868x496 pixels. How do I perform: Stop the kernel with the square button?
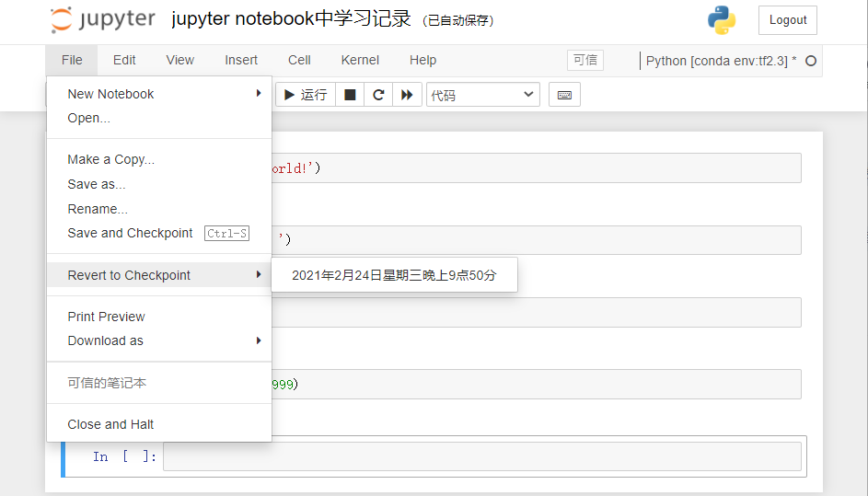(x=350, y=95)
